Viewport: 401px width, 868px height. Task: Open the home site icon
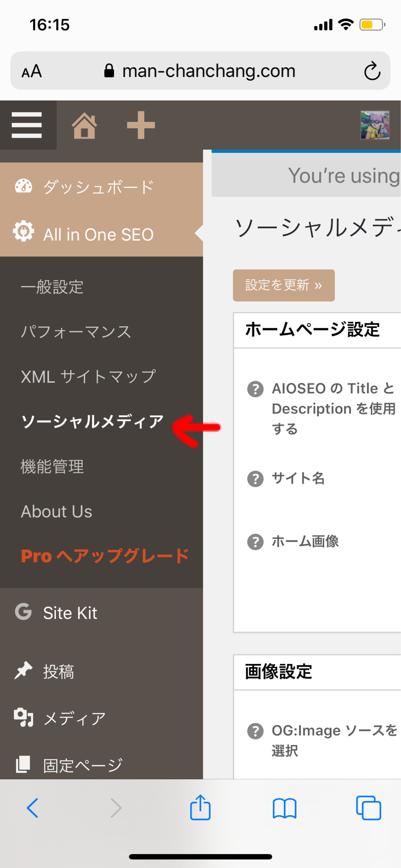coord(84,125)
